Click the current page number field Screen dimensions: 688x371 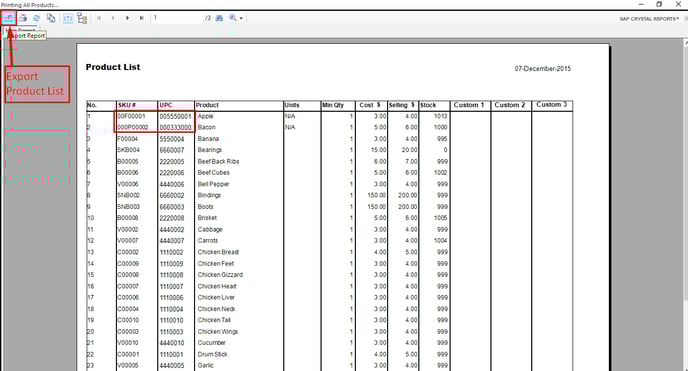click(177, 18)
